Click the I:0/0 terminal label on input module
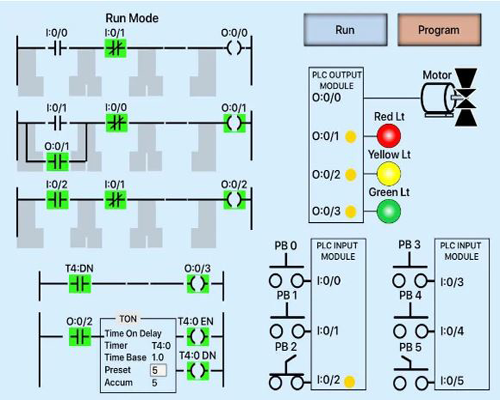The width and height of the screenshot is (500, 400). [329, 281]
